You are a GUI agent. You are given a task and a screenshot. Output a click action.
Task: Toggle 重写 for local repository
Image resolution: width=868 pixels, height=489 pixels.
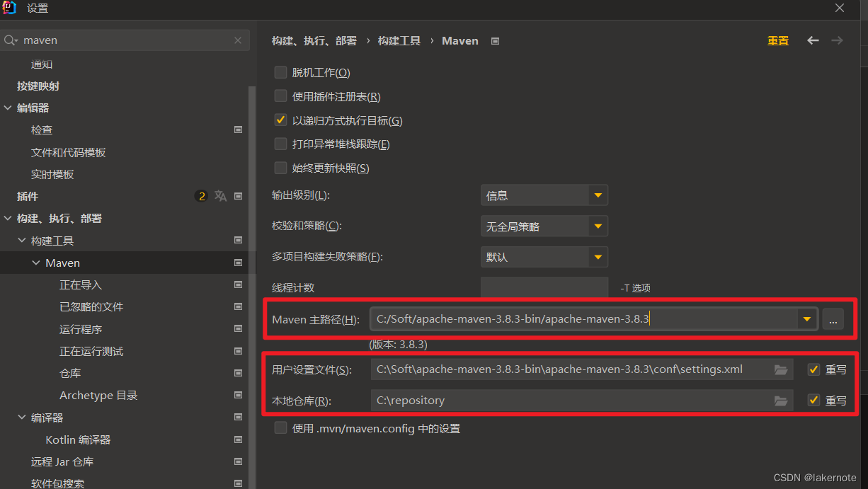(813, 401)
